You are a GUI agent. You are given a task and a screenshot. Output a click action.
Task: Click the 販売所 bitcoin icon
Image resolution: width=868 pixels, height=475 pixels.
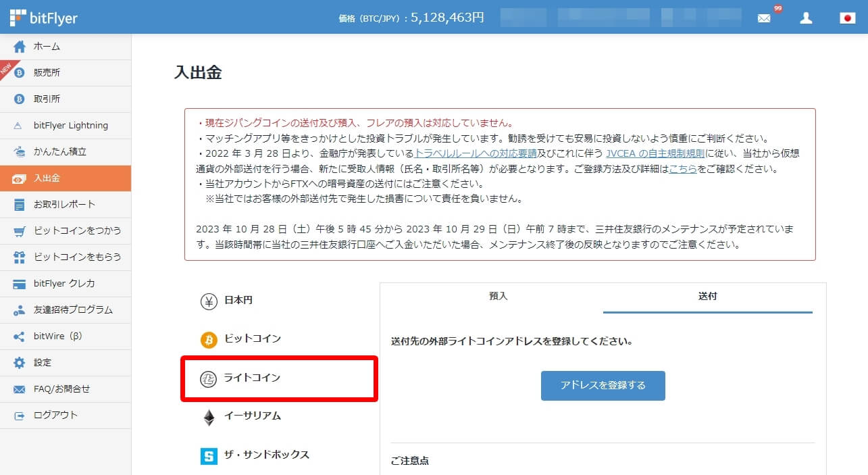(x=20, y=73)
